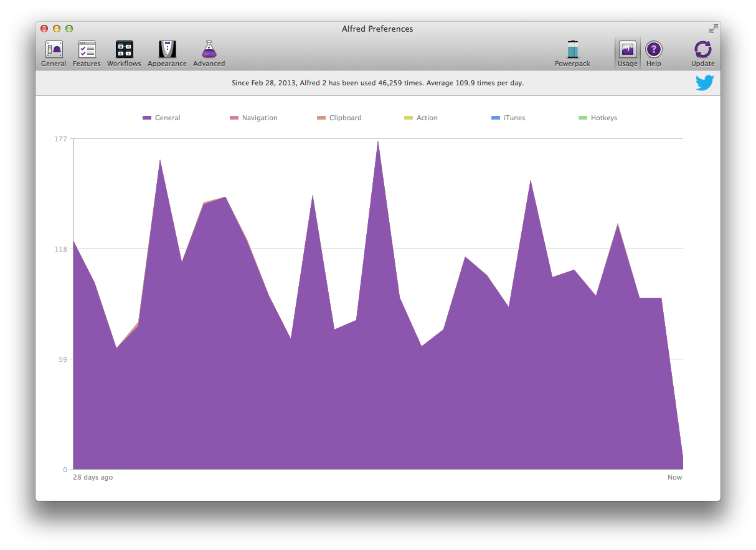Open the Advanced flask icon pane
The image size is (756, 550).
209,54
